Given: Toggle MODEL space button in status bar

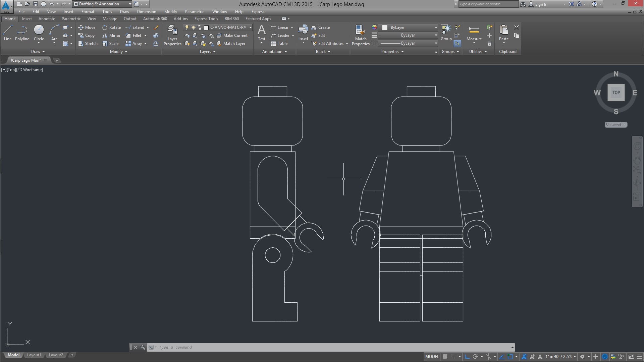Looking at the screenshot, I should click(x=432, y=357).
